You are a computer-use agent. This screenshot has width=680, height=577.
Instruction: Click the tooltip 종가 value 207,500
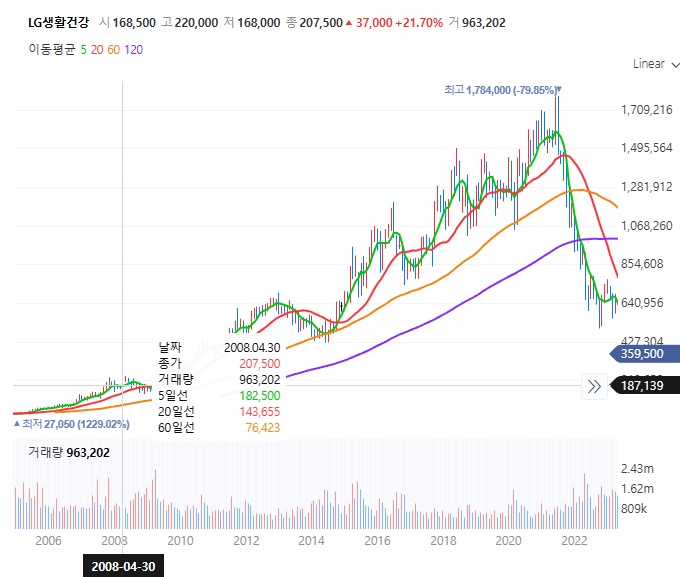click(260, 364)
